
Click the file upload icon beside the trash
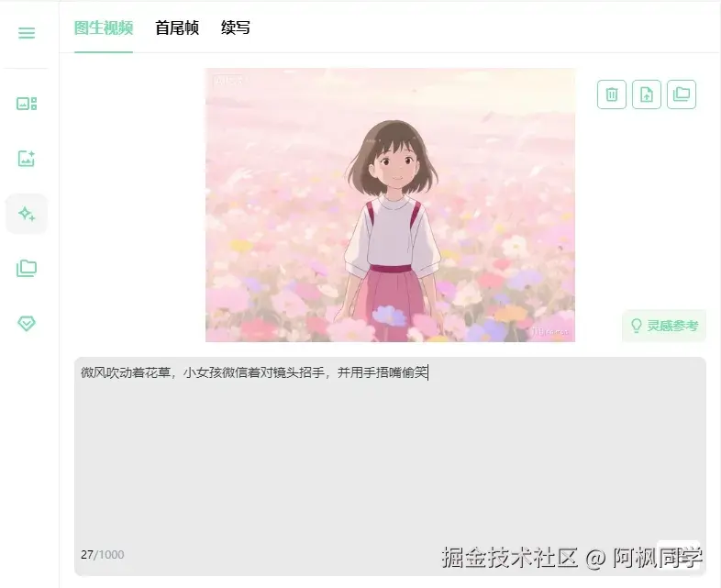tap(647, 94)
